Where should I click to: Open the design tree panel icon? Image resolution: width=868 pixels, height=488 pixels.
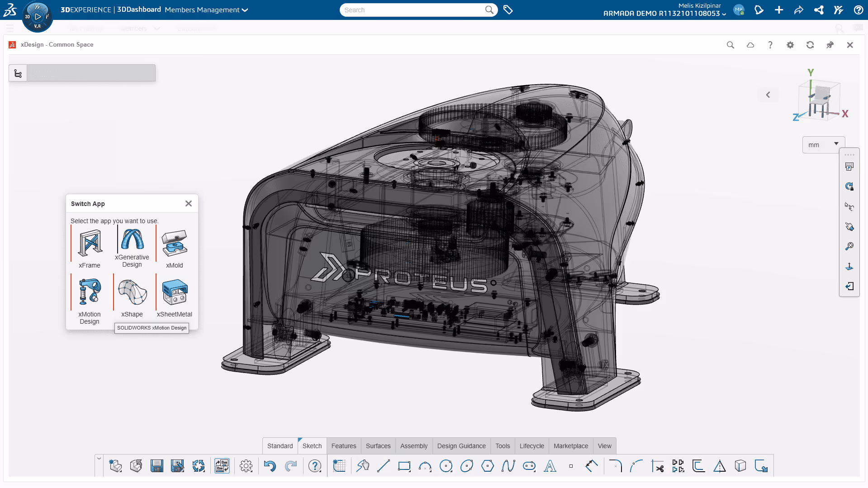(x=18, y=73)
